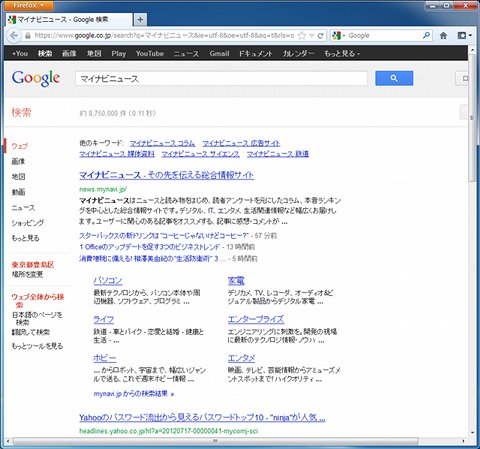Open the スターバックス new drink article link
Viewport: 480px width, 449px height.
164,236
